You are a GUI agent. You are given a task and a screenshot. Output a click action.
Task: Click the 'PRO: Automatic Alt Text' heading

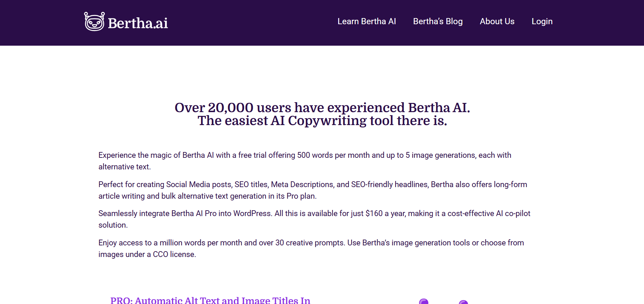tap(210, 300)
